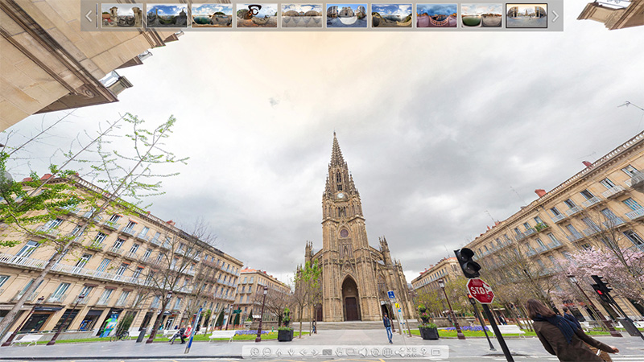Rotate the panorama right with the right arrow
Image resolution: width=644 pixels, height=362 pixels.
point(315,352)
